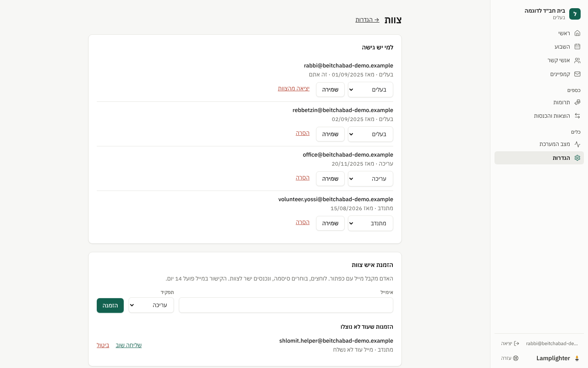
Task: Click the הזמנות שעוד לא נוצלו heading
Action: pyautogui.click(x=367, y=327)
